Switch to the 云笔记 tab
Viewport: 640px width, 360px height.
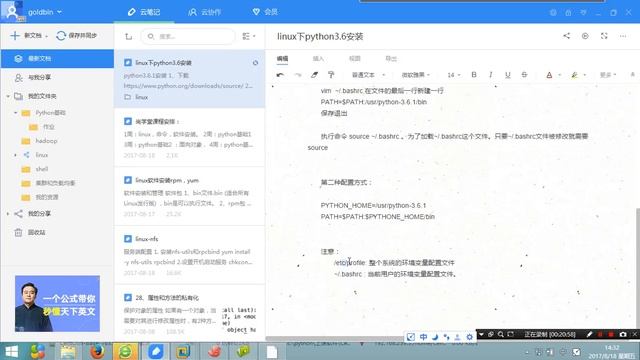click(144, 12)
